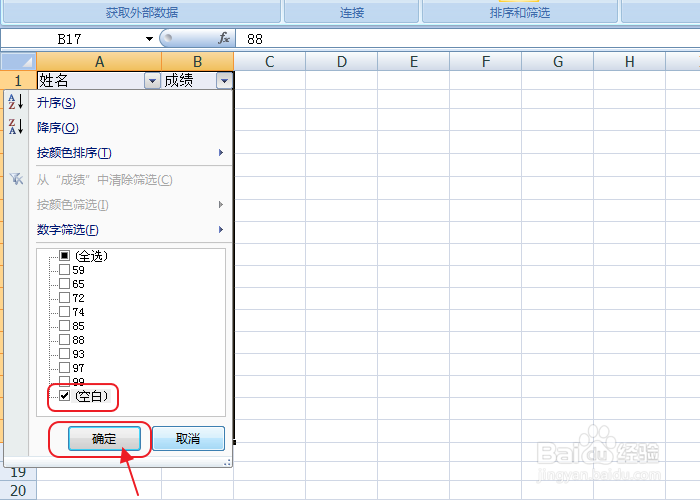Screen dimensions: 700x500
Task: Check the 88 filter checkbox
Action: [64, 339]
